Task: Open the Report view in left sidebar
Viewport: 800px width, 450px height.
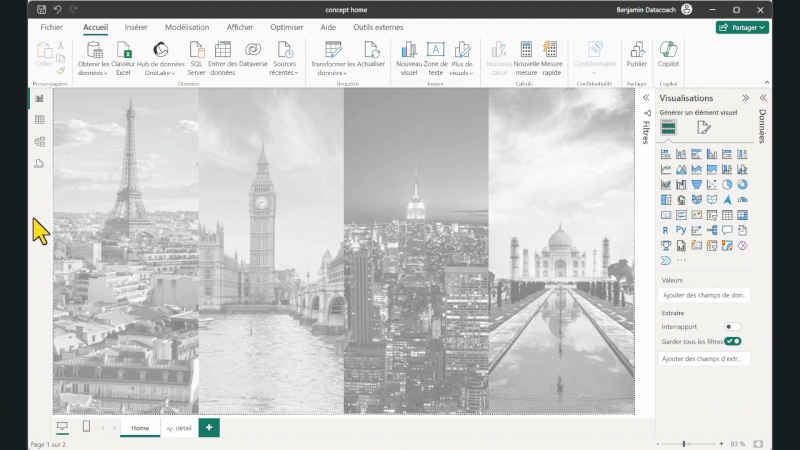Action: point(39,98)
